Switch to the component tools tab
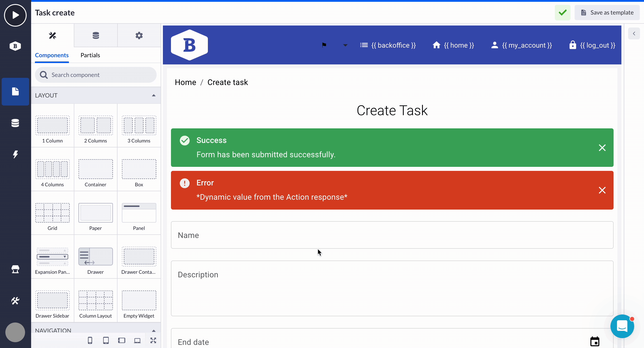Screen dimensions: 644x348 tap(53, 36)
